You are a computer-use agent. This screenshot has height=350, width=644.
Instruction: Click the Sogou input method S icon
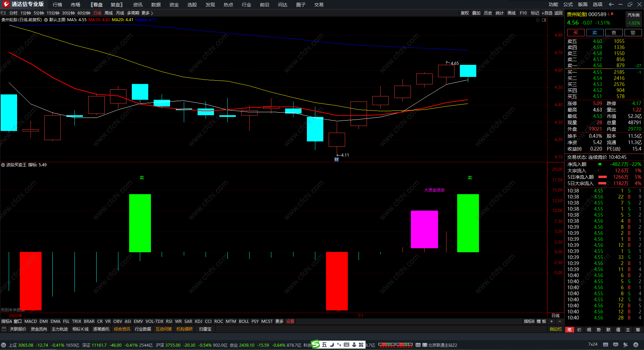pos(316,344)
